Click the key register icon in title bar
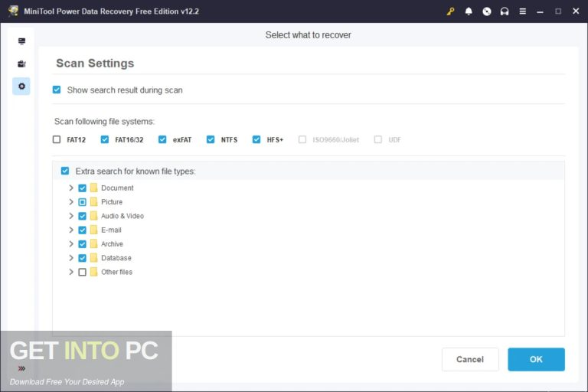Image resolution: width=588 pixels, height=392 pixels. coord(451,11)
